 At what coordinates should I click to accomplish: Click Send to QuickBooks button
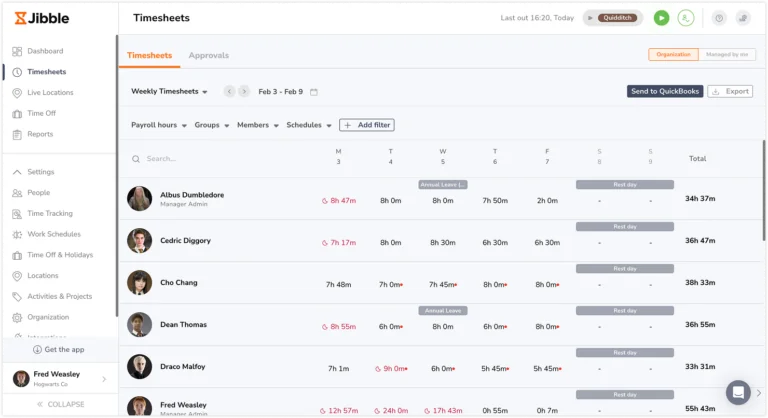pos(665,91)
